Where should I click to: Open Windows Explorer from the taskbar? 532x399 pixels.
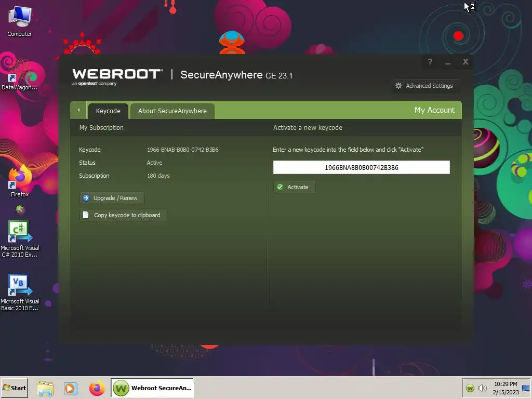(x=45, y=388)
